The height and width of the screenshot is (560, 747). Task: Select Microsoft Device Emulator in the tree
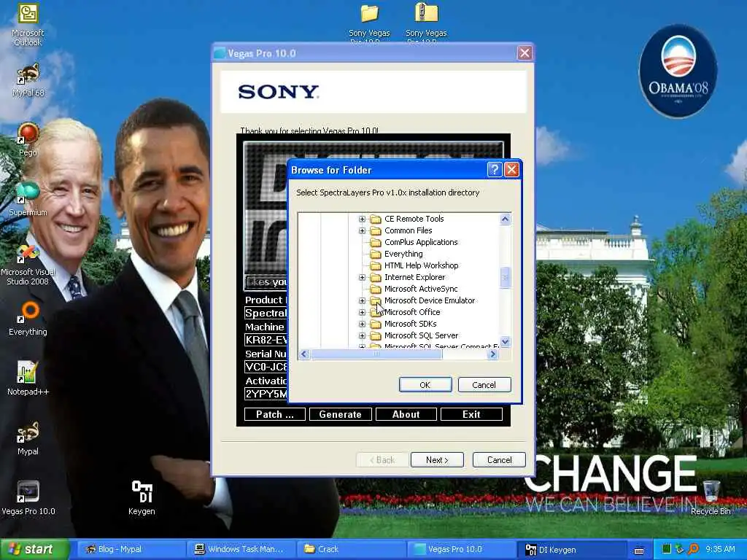[429, 300]
